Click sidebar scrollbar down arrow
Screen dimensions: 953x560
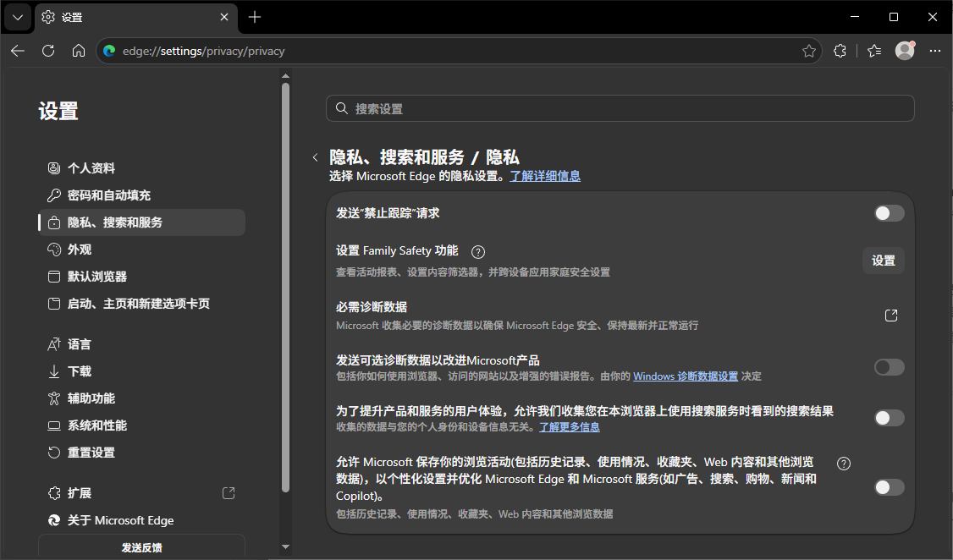[x=286, y=547]
